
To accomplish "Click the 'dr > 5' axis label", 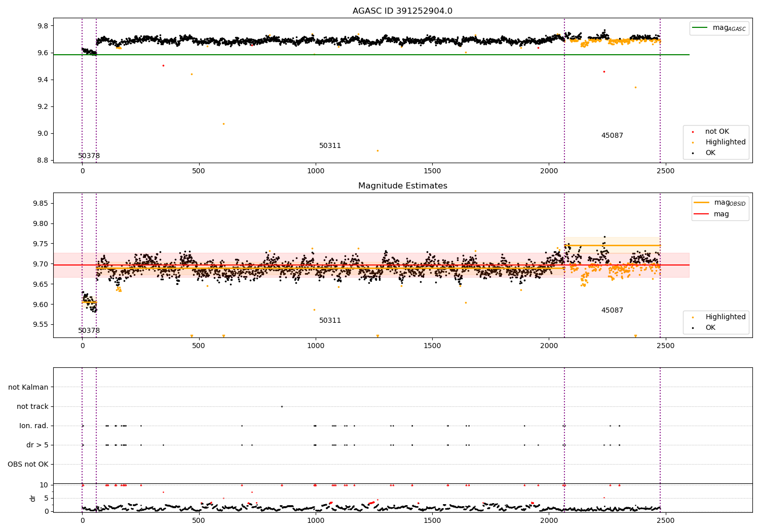I will coord(37,445).
